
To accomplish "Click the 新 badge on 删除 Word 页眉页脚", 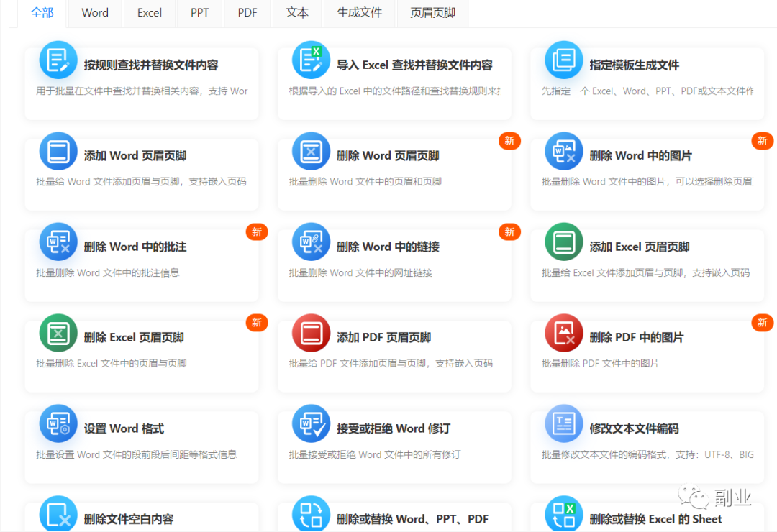I will pyautogui.click(x=509, y=141).
